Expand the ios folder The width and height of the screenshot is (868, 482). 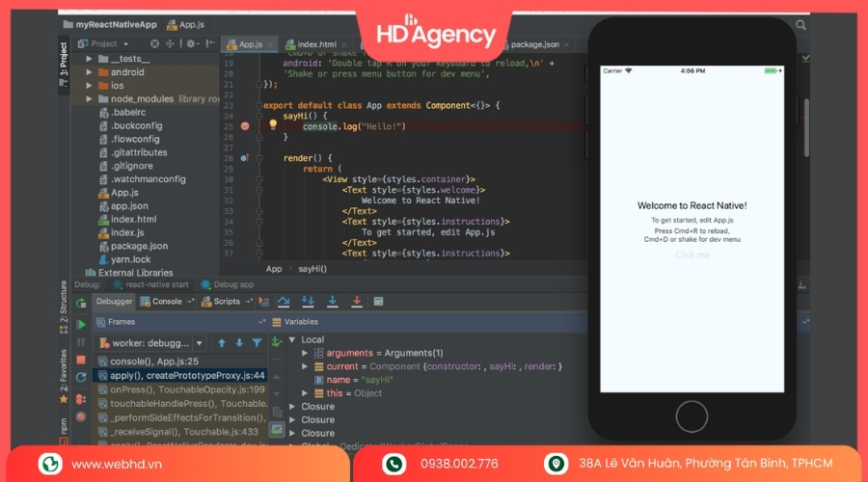click(x=89, y=86)
